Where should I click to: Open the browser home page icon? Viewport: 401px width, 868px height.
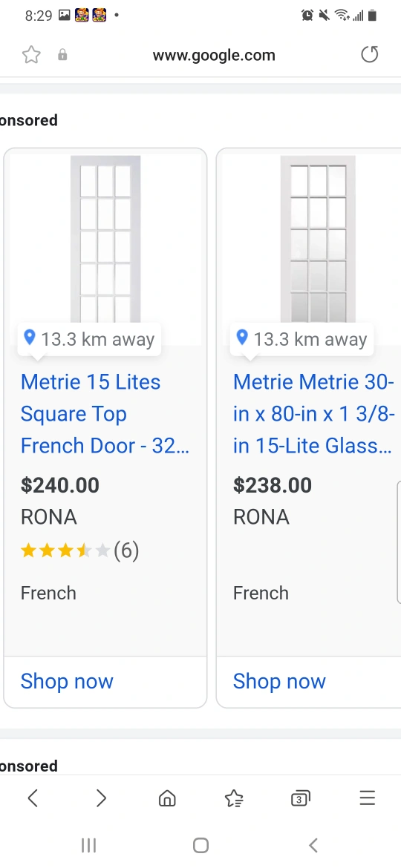pyautogui.click(x=167, y=798)
